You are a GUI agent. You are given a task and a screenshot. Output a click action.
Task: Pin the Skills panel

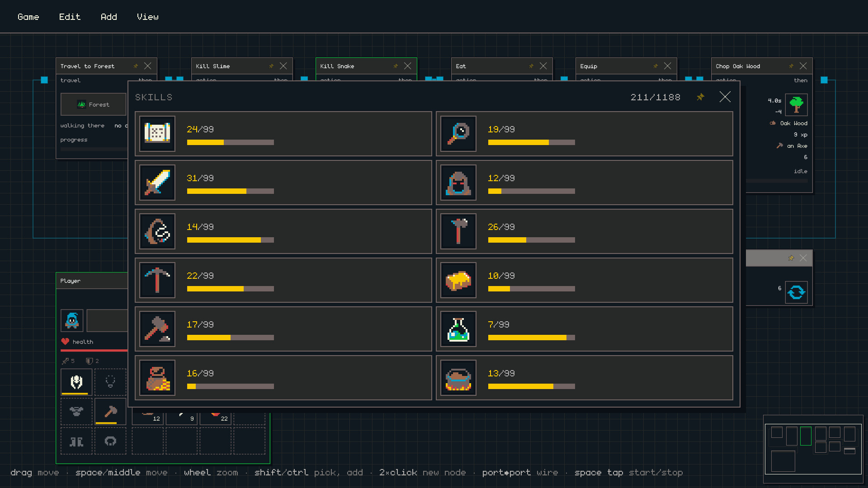click(x=700, y=97)
